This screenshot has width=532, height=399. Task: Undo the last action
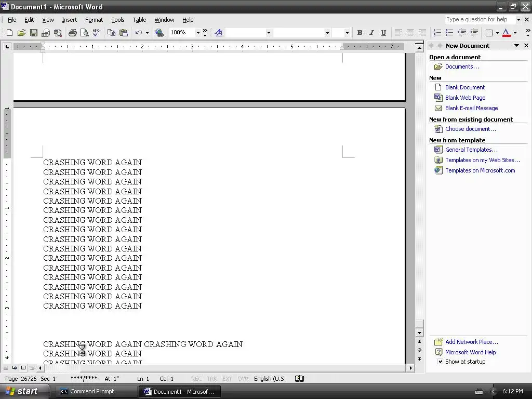coord(138,33)
